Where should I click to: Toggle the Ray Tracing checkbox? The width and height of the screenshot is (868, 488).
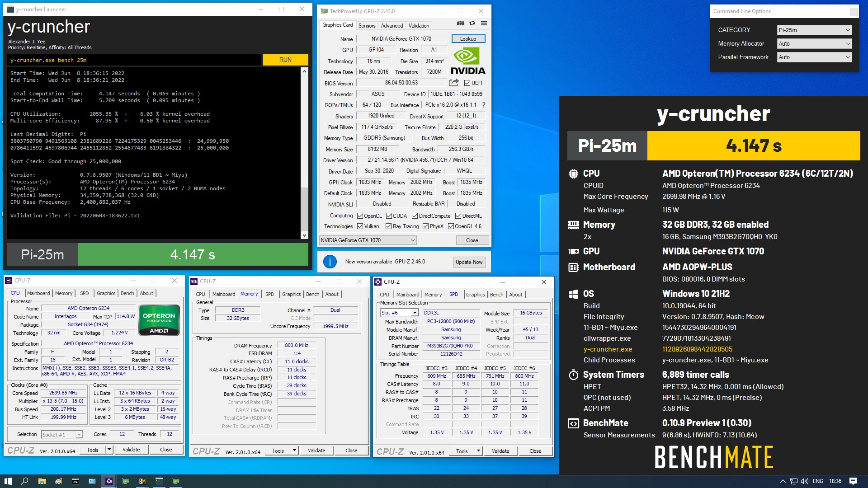tap(388, 226)
